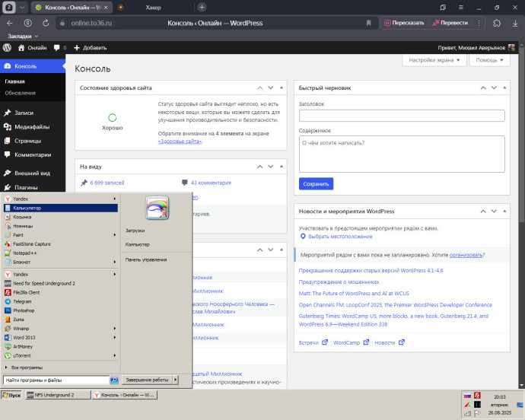Viewport: 525px width, 420px height.
Task: Open Настройки экрана dropdown
Action: click(434, 60)
